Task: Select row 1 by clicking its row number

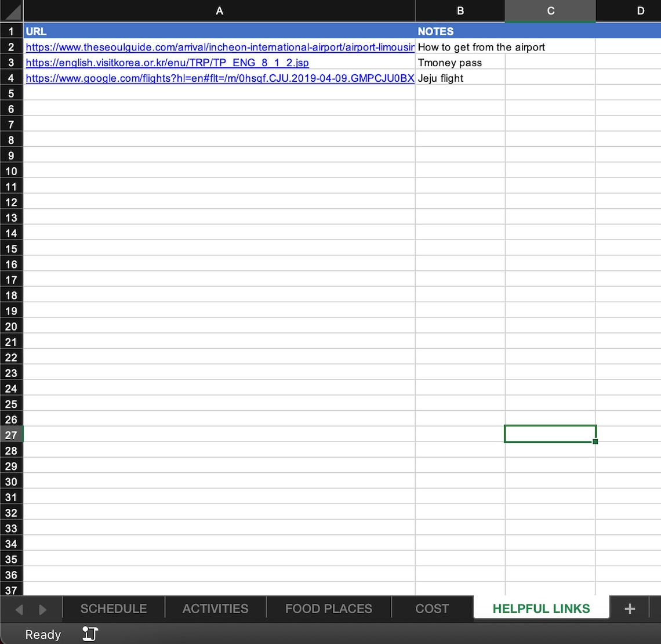Action: pos(11,31)
